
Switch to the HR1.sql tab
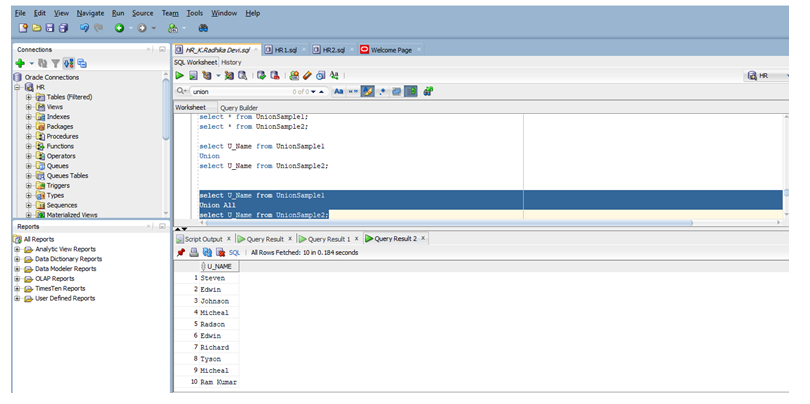pos(286,49)
